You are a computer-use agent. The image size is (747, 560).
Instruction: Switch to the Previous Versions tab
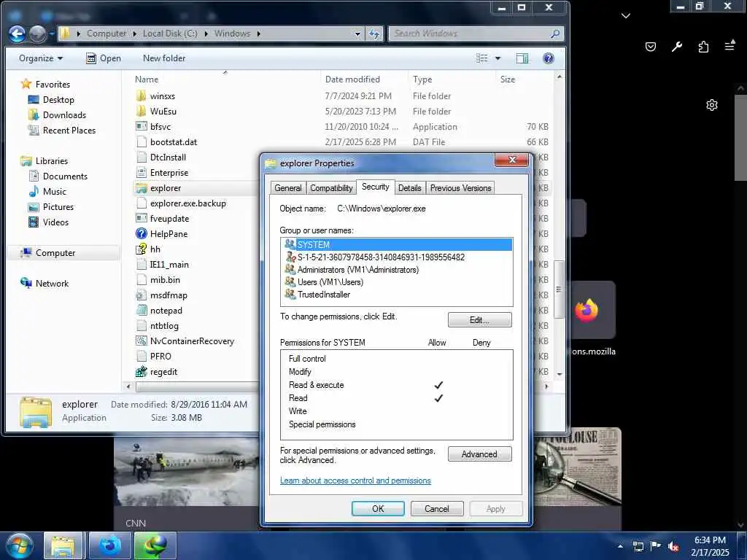click(460, 188)
